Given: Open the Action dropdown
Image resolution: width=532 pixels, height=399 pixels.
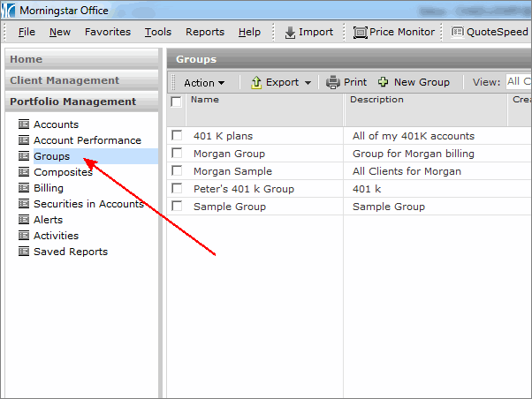Looking at the screenshot, I should pos(204,82).
